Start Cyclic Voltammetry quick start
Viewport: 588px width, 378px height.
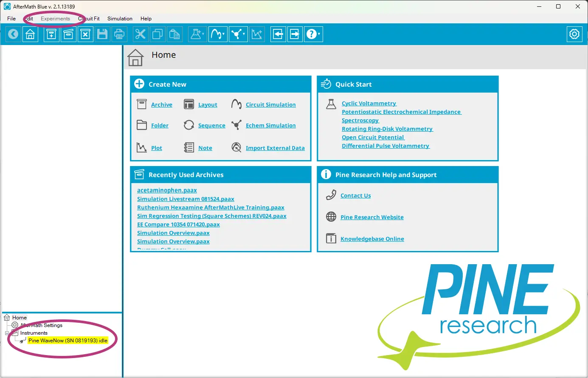pyautogui.click(x=369, y=103)
